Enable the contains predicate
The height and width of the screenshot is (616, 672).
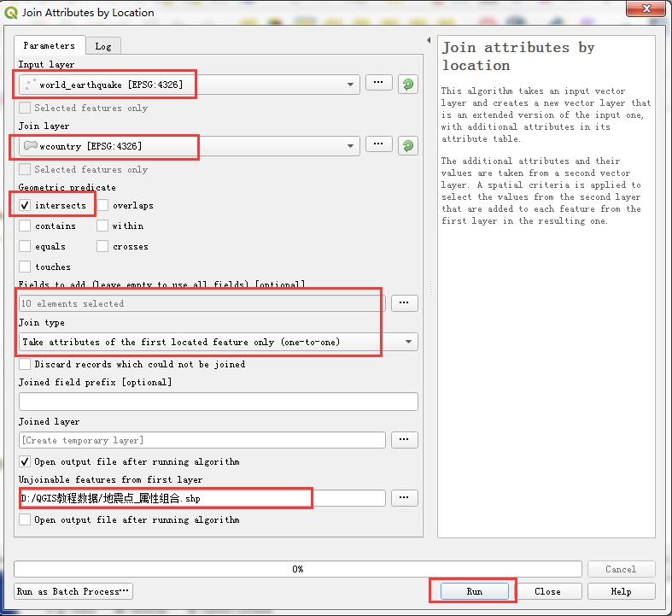click(x=25, y=226)
